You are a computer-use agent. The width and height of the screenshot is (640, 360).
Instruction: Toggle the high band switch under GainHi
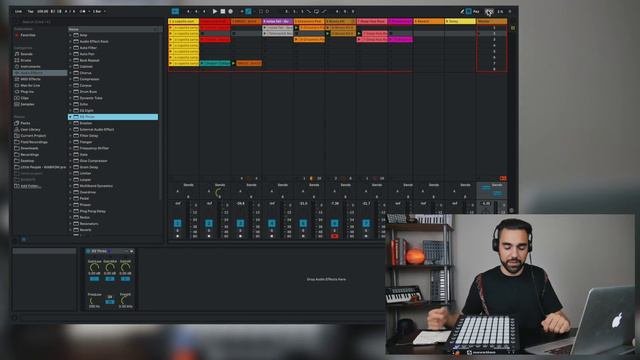click(x=125, y=279)
